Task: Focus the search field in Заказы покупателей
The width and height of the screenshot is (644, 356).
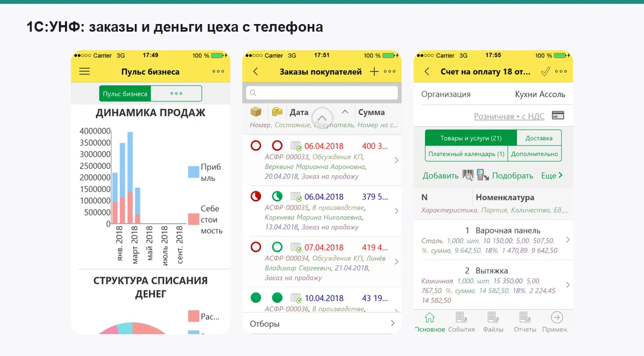Action: click(x=321, y=93)
